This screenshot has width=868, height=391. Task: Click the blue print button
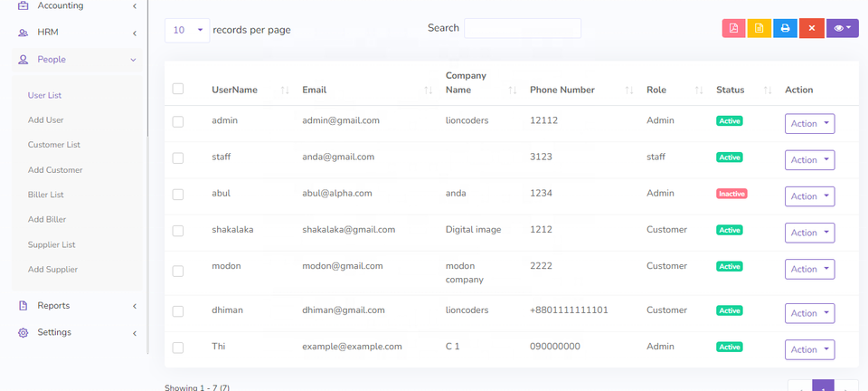click(785, 28)
